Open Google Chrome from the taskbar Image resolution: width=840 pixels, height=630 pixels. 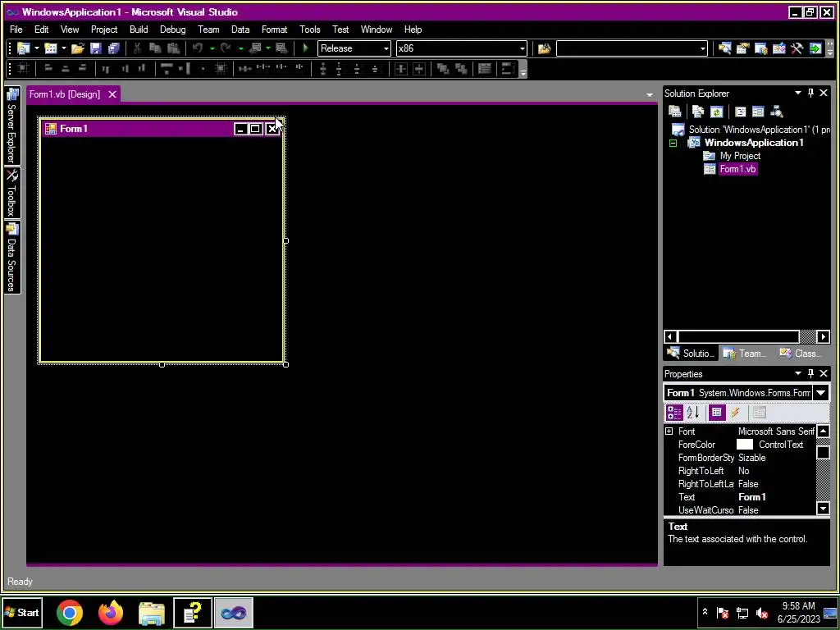tap(70, 612)
